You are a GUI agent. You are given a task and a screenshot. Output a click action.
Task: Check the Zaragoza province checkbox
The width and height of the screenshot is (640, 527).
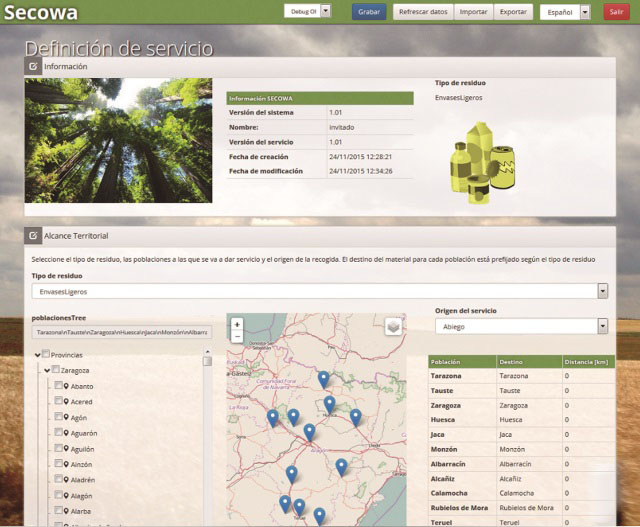click(56, 369)
